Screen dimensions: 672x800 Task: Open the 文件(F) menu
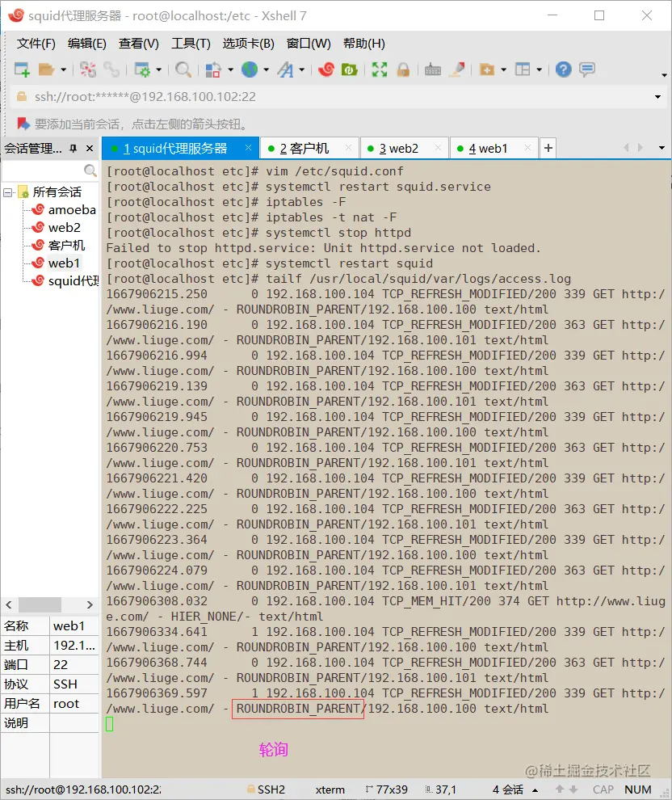36,44
